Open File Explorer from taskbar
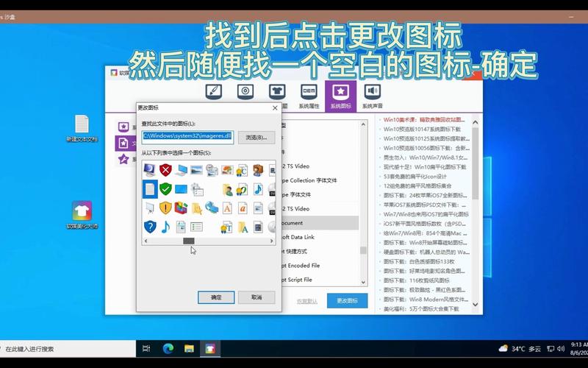The image size is (588, 368). 189,349
